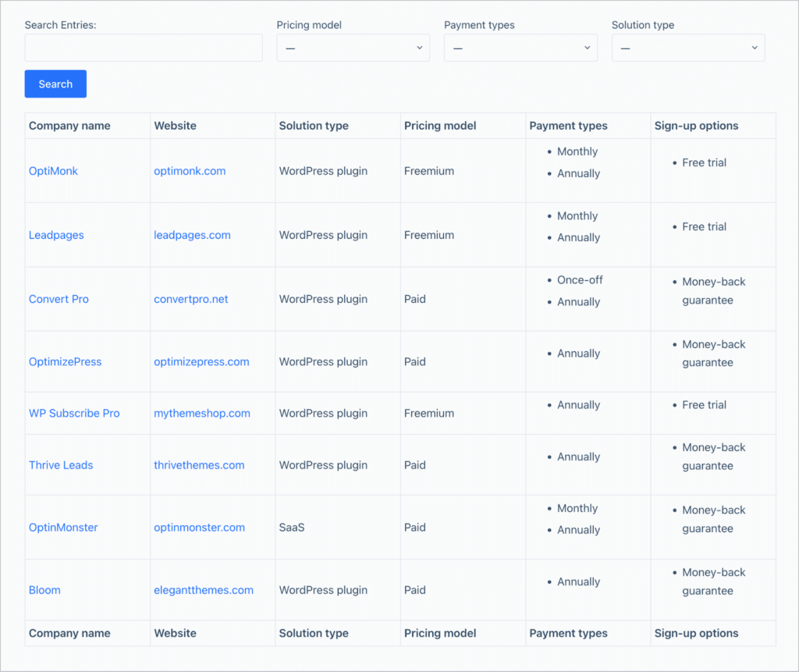Open the Bloom company link

coord(44,590)
